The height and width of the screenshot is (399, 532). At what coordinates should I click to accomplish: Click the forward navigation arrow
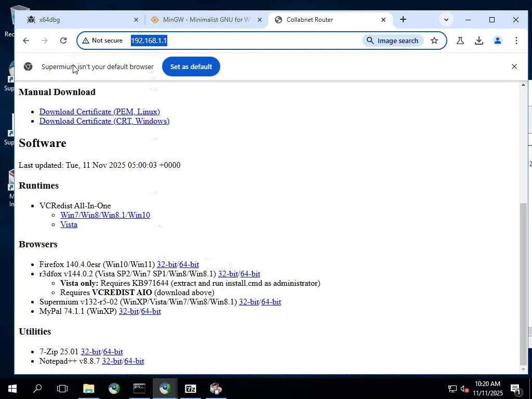click(x=45, y=41)
